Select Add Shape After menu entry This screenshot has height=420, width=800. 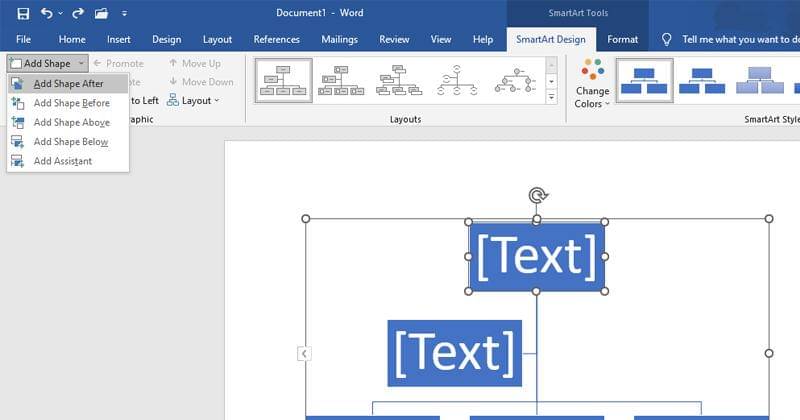click(68, 84)
